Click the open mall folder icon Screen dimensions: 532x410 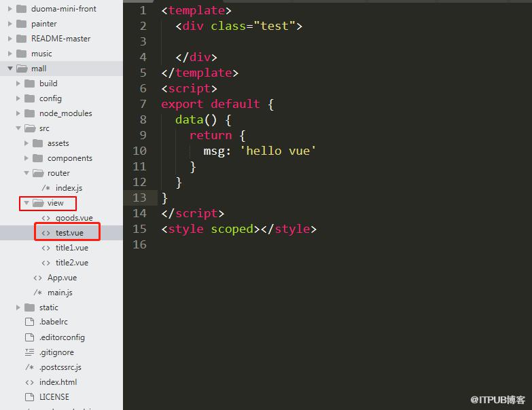pyautogui.click(x=22, y=69)
